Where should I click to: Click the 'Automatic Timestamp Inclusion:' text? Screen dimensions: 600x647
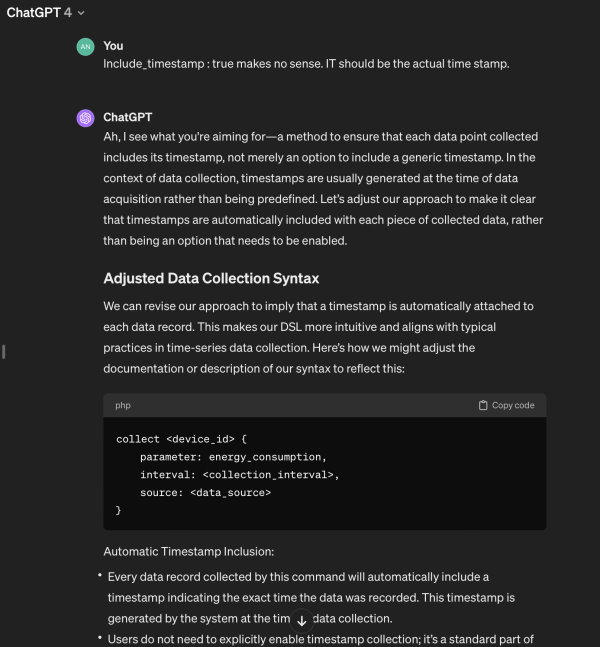pos(189,551)
